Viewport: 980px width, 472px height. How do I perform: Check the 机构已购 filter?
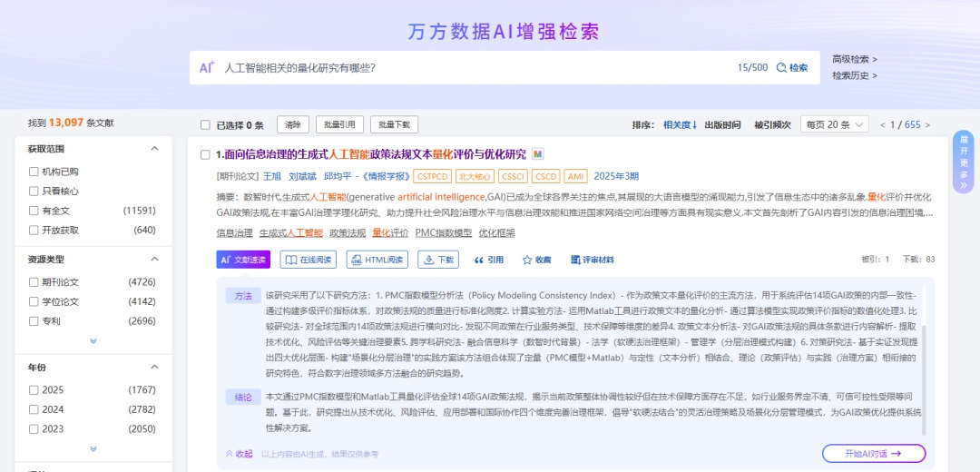point(34,172)
